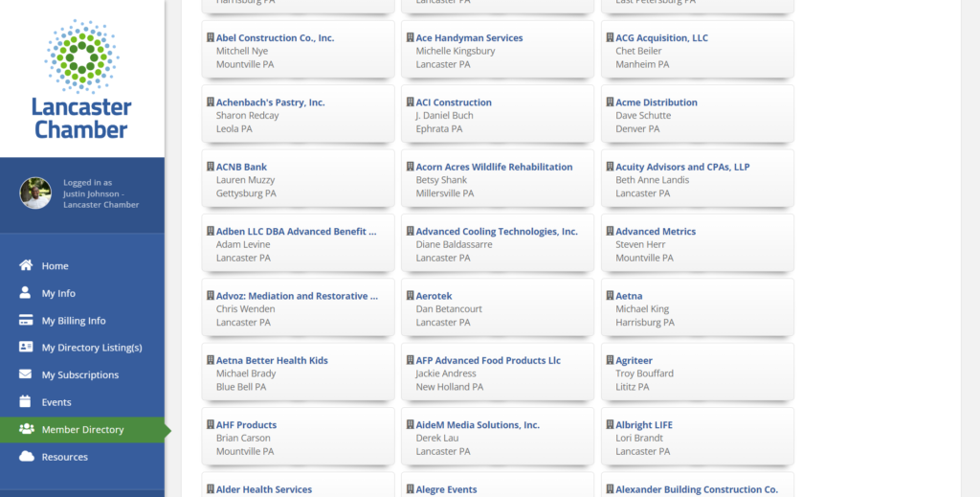980x497 pixels.
Task: Click contact name Michelle Kingsbury
Action: (456, 52)
